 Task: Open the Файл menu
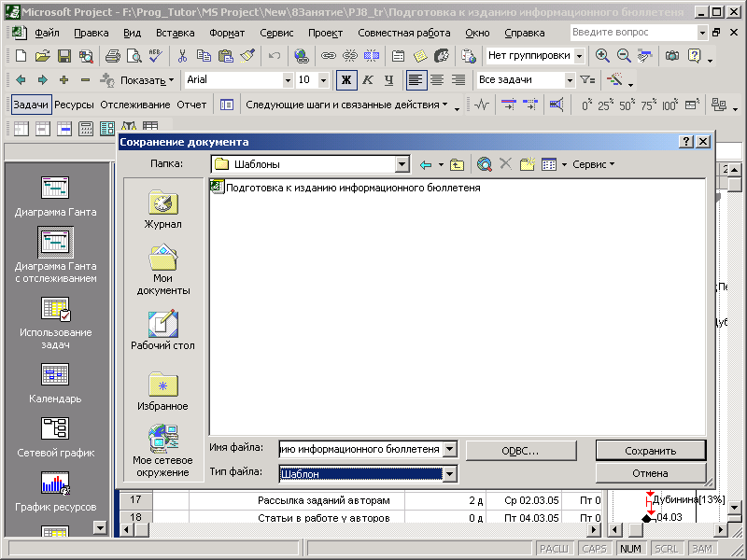tap(47, 34)
